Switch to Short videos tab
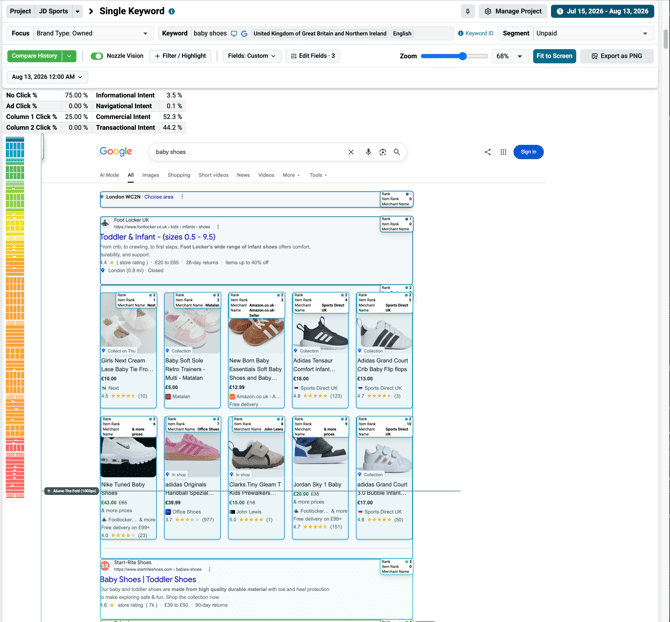670x622 pixels. click(213, 175)
